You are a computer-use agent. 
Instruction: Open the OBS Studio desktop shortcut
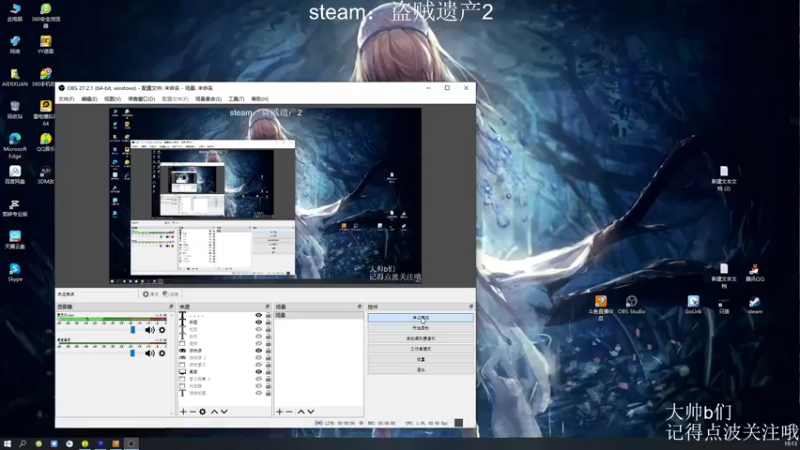tap(631, 305)
